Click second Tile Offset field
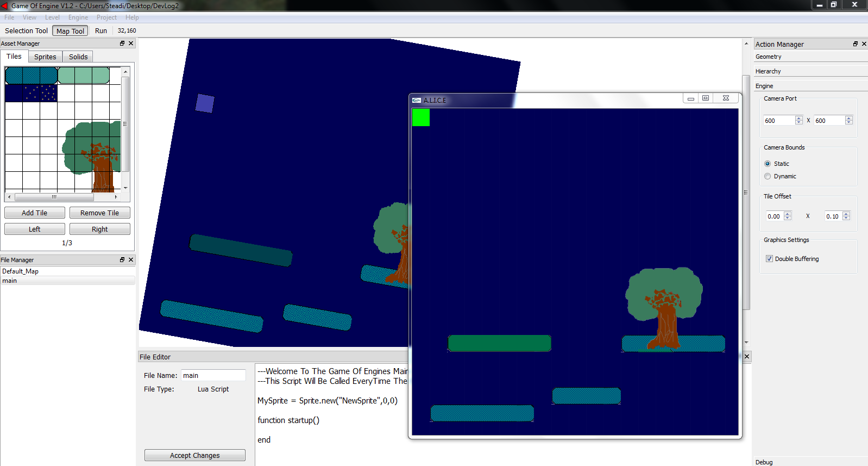The width and height of the screenshot is (868, 466). [833, 216]
